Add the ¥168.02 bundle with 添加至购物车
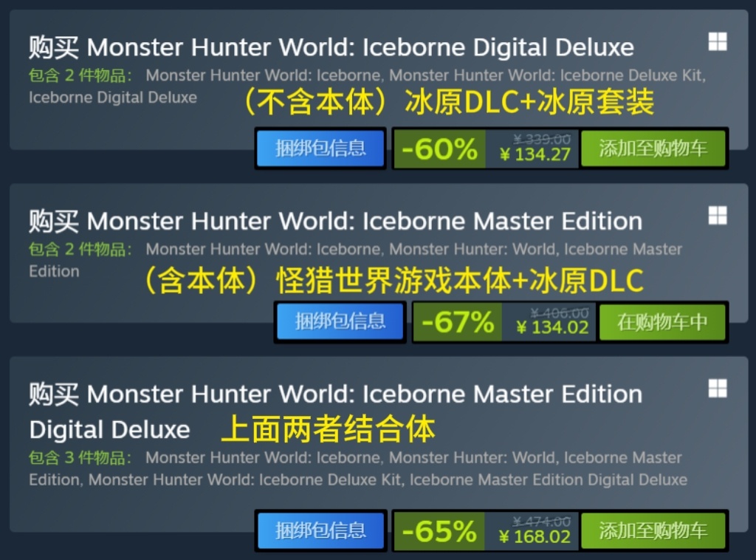 tap(653, 530)
